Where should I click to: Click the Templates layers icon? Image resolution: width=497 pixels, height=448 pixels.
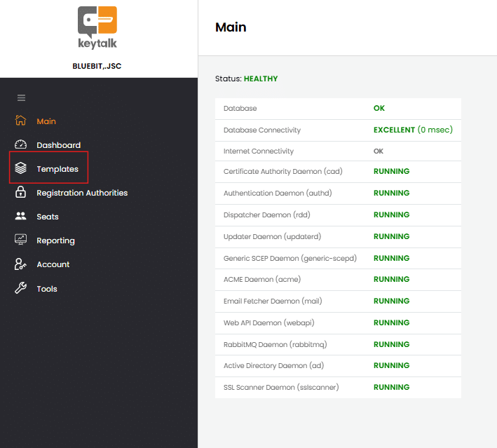tap(21, 169)
